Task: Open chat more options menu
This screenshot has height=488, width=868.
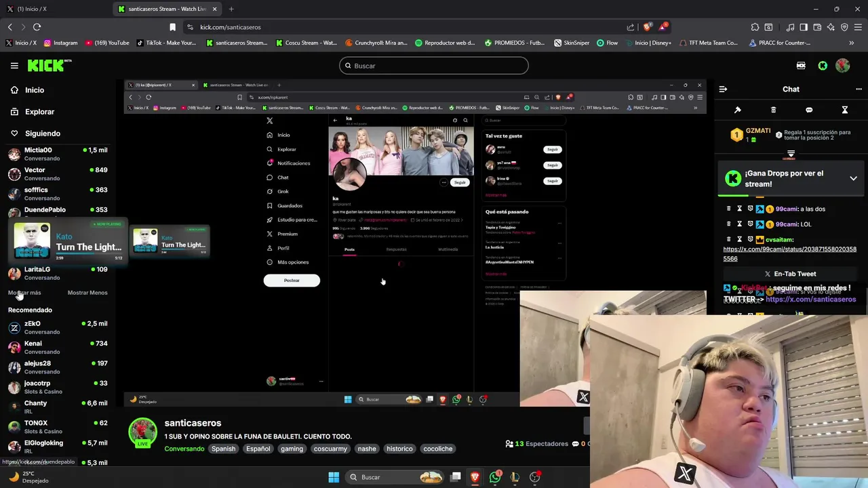Action: [x=859, y=89]
